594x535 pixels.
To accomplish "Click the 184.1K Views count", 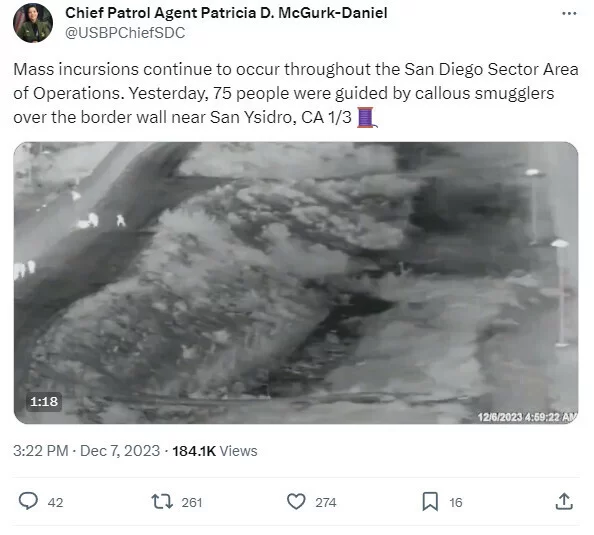I will [x=215, y=451].
